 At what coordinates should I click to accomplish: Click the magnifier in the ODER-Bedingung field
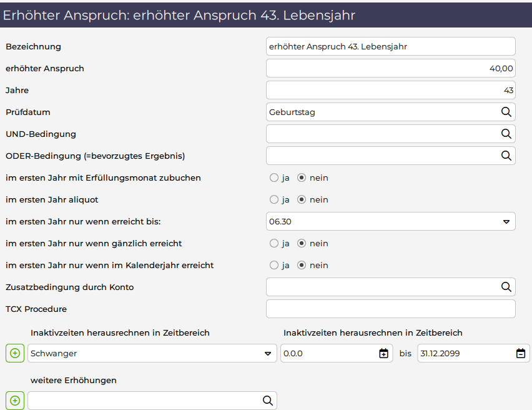coord(506,156)
